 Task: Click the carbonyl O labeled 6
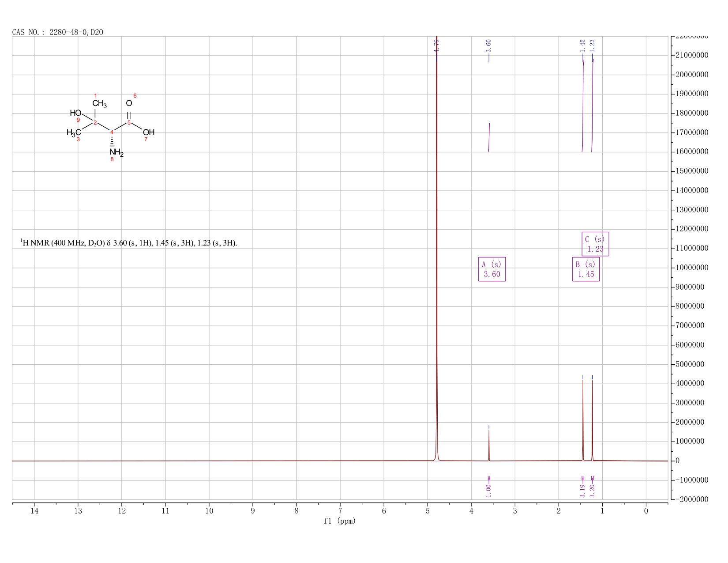pos(129,103)
